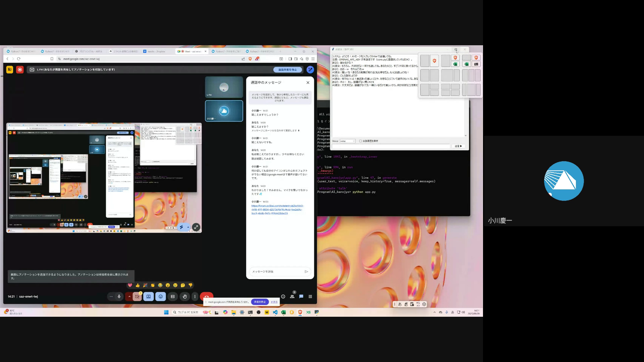The height and width of the screenshot is (362, 644).
Task: Expand audio settings caret beside camera
Action: click(x=129, y=297)
